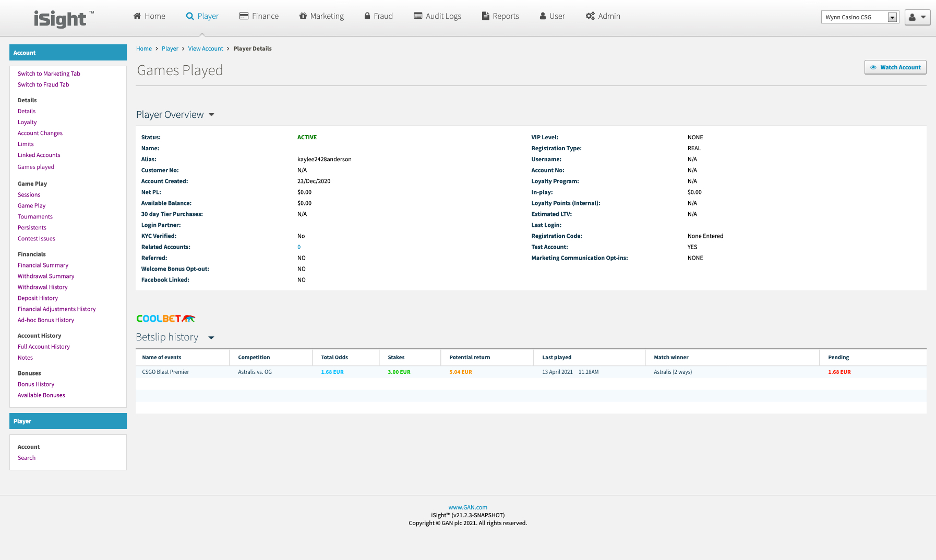Click the Finance credit card icon
This screenshot has width=936, height=560.
tap(244, 16)
